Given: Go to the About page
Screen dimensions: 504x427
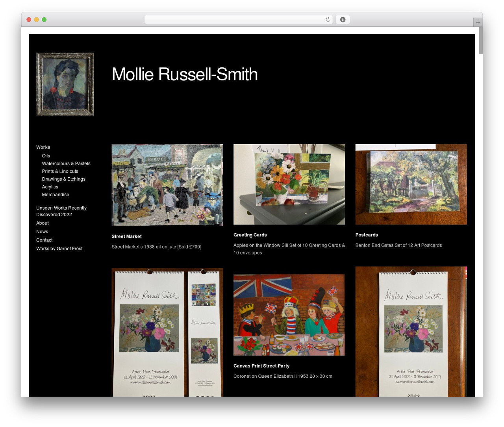Looking at the screenshot, I should (43, 223).
